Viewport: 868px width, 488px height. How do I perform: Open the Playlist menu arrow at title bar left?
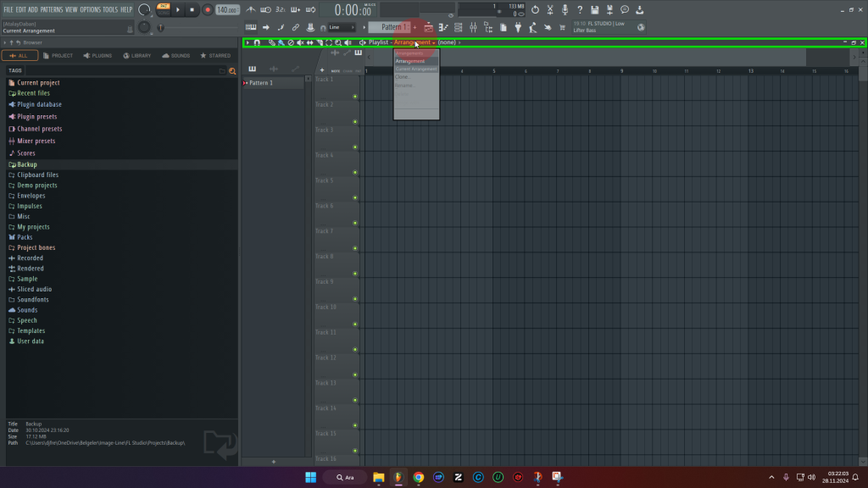(248, 42)
